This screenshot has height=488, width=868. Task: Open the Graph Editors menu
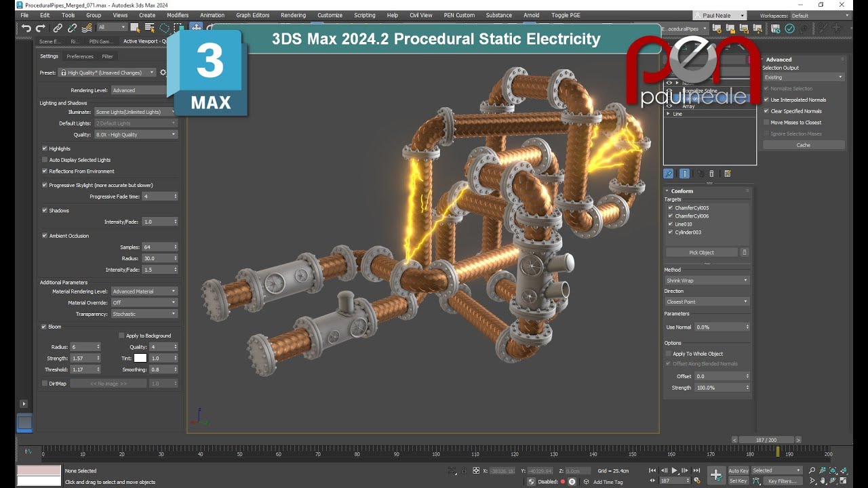pos(253,15)
